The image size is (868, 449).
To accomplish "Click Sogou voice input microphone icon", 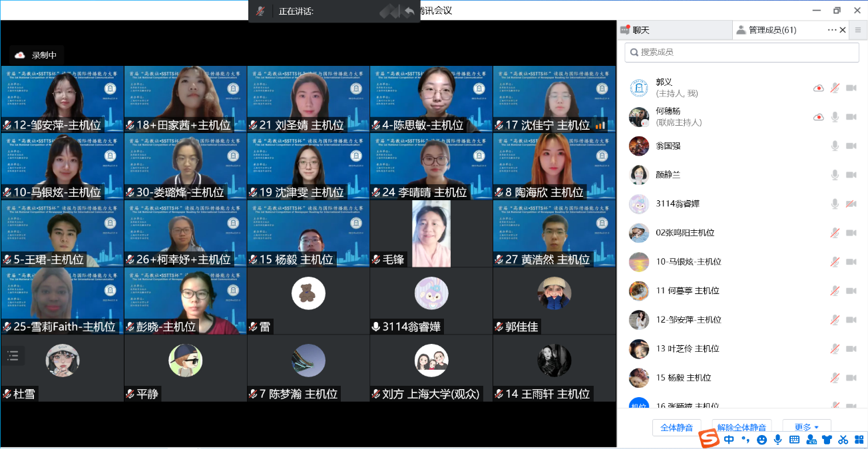I will pos(777,440).
